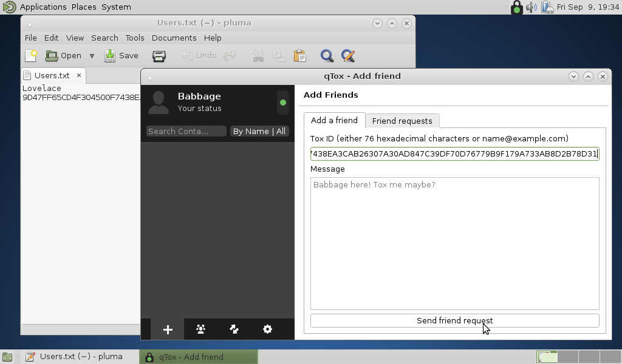The height and width of the screenshot is (364, 622).
Task: Click the Save button in pluma toolbar
Action: point(121,56)
